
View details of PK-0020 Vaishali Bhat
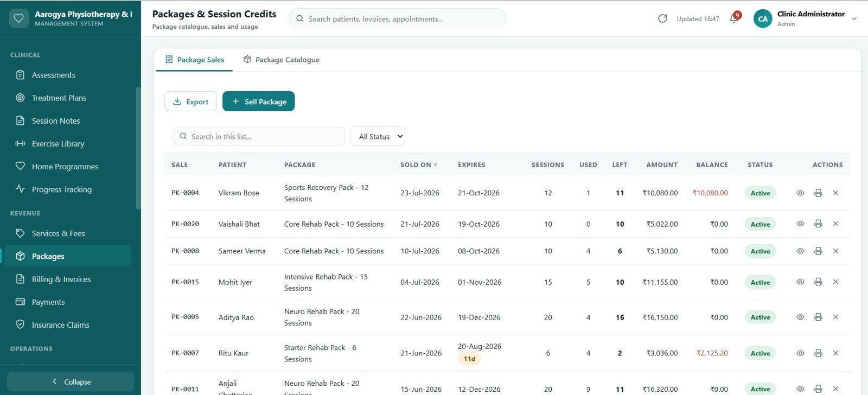(x=800, y=224)
